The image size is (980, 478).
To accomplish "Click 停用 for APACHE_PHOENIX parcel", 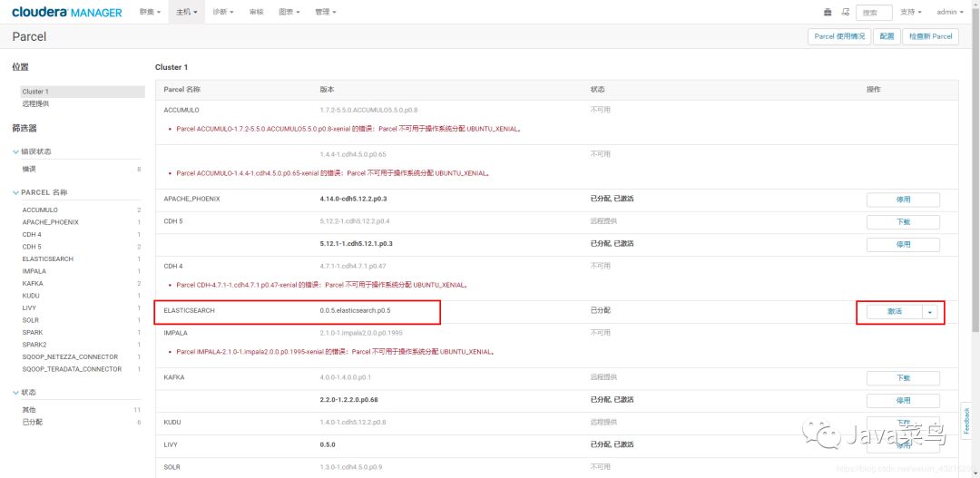I will [903, 200].
